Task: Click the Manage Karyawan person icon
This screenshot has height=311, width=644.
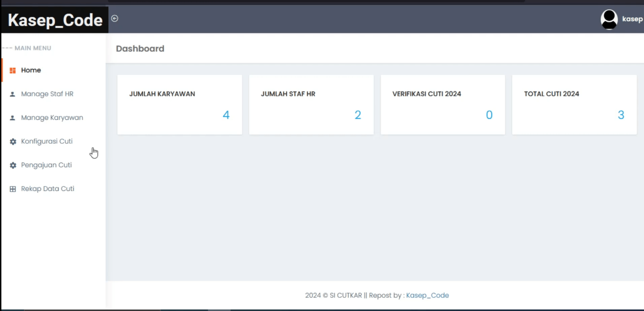Action: tap(12, 118)
